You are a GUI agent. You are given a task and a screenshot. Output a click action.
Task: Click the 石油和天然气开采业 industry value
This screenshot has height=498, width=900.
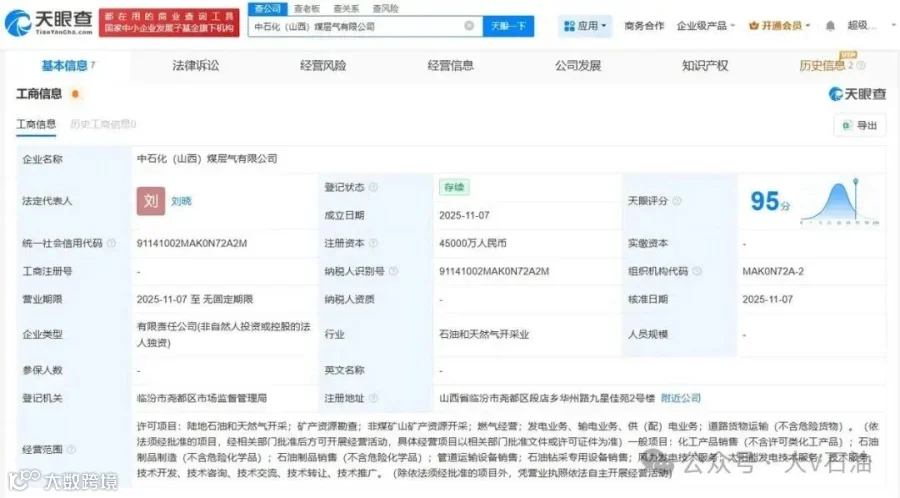tap(484, 334)
